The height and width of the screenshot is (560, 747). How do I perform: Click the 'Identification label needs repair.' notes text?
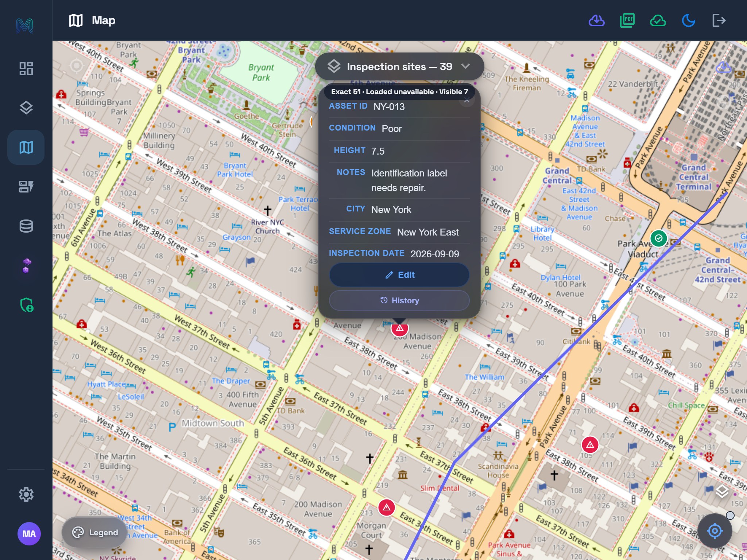pyautogui.click(x=409, y=180)
